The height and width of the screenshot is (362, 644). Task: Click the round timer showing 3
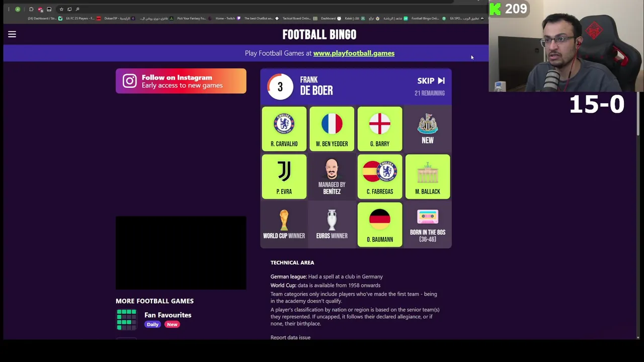coord(280,86)
